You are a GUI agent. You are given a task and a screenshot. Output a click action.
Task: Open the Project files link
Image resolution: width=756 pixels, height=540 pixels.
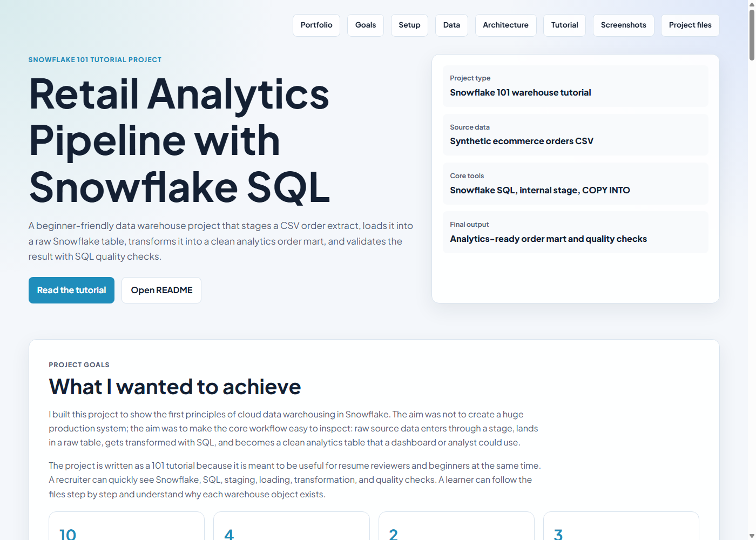pos(690,25)
